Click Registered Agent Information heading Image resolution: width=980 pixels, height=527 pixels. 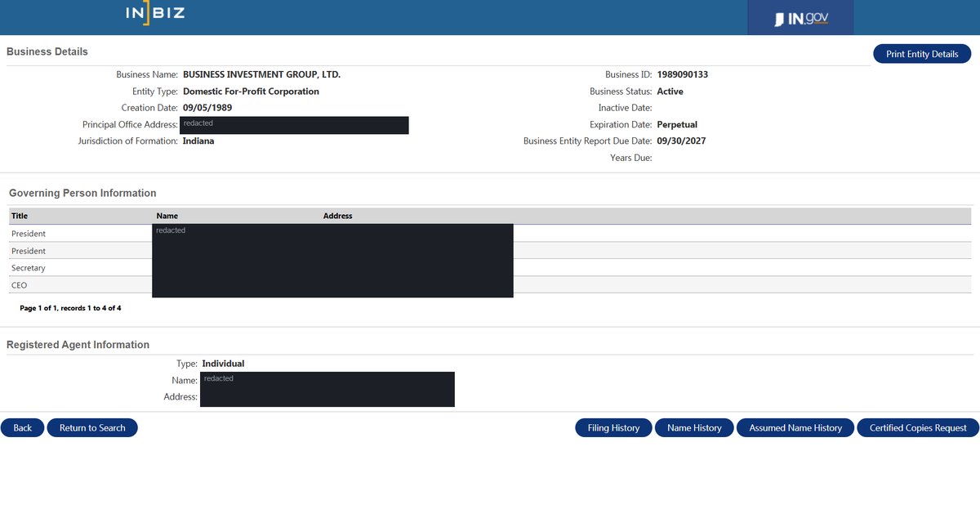pos(78,345)
